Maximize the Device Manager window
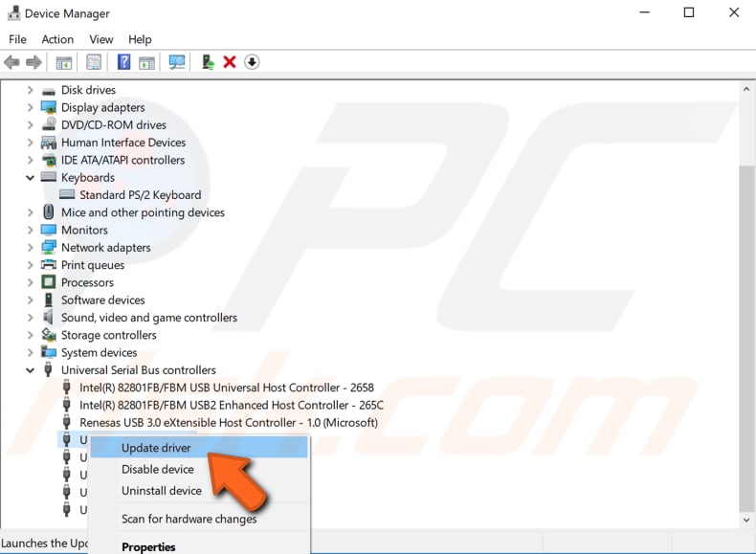 pyautogui.click(x=689, y=12)
